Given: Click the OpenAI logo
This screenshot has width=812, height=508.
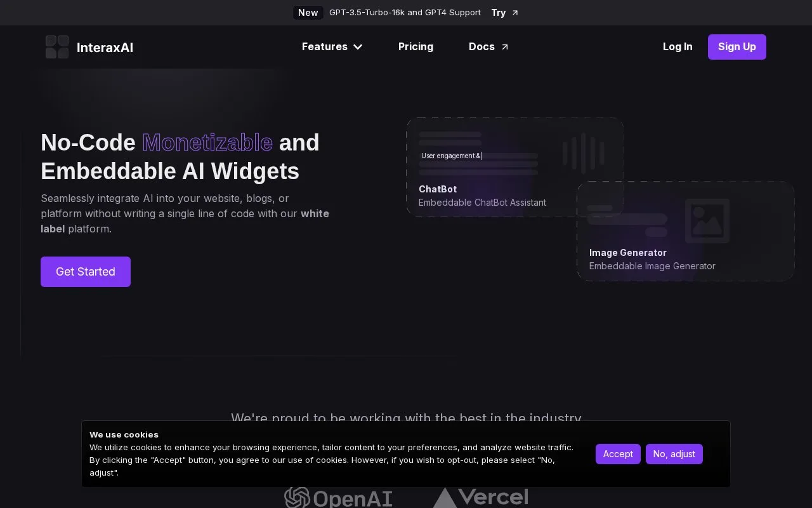Looking at the screenshot, I should tap(338, 498).
